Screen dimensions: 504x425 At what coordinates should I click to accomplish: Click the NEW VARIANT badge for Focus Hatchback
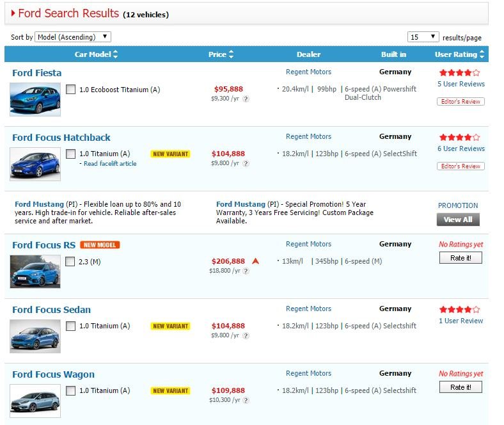pos(170,154)
